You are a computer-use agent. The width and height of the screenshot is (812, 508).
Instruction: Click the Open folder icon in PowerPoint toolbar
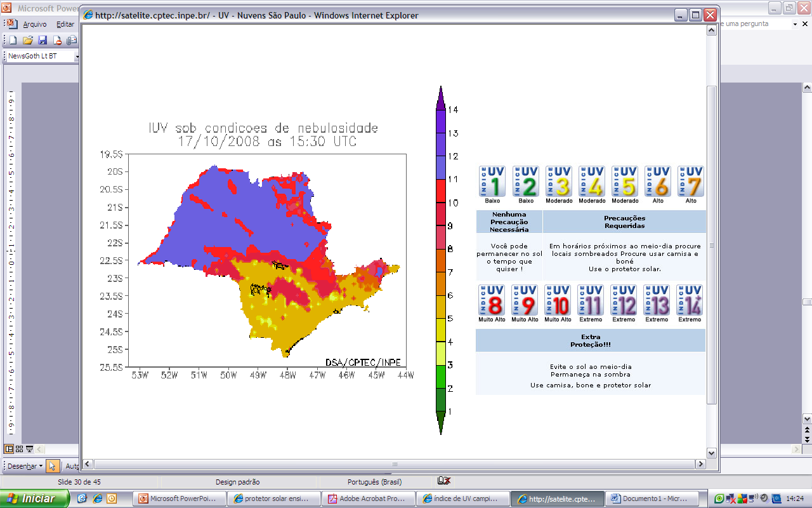[x=28, y=40]
